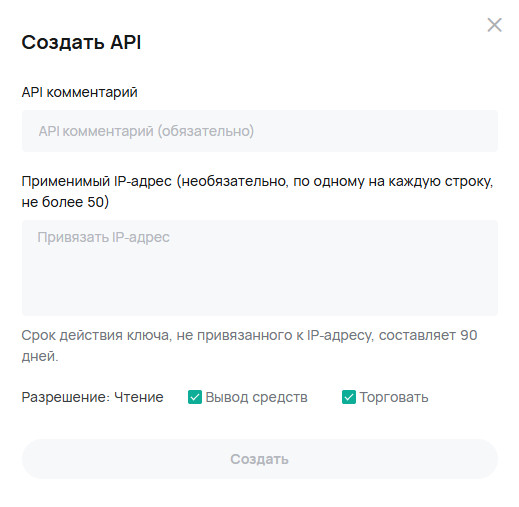Uncheck the Вывод средств checkbox
This screenshot has height=507, width=519.
pos(195,397)
